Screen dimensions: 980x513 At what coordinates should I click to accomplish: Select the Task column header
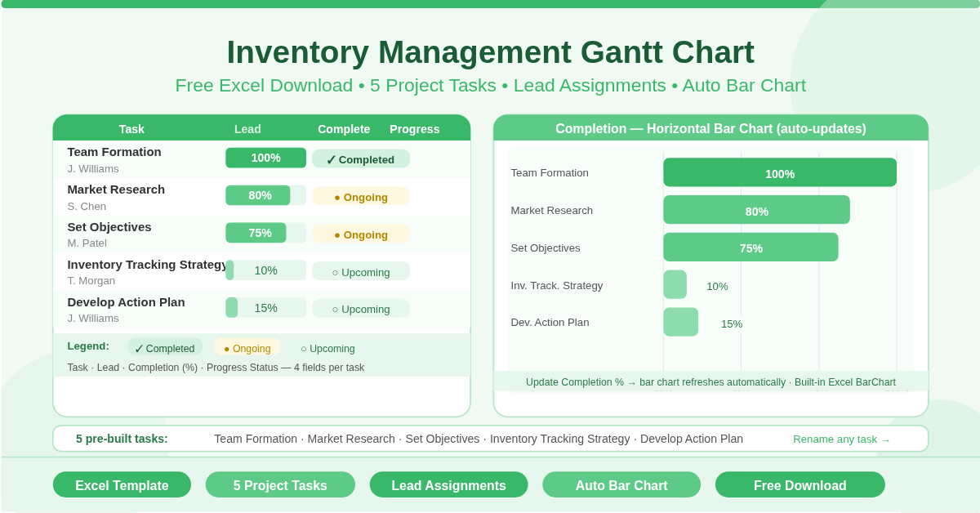(x=131, y=128)
